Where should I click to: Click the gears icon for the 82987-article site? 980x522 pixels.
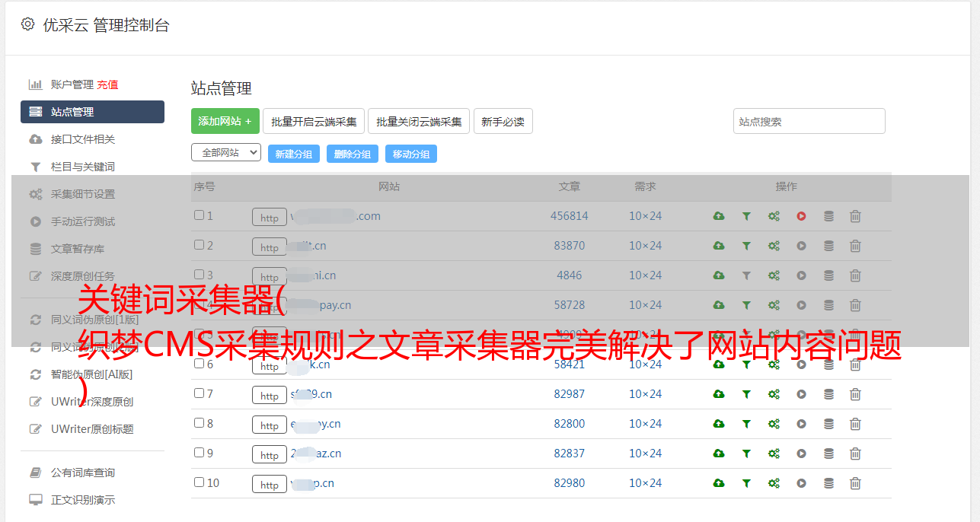tap(774, 394)
